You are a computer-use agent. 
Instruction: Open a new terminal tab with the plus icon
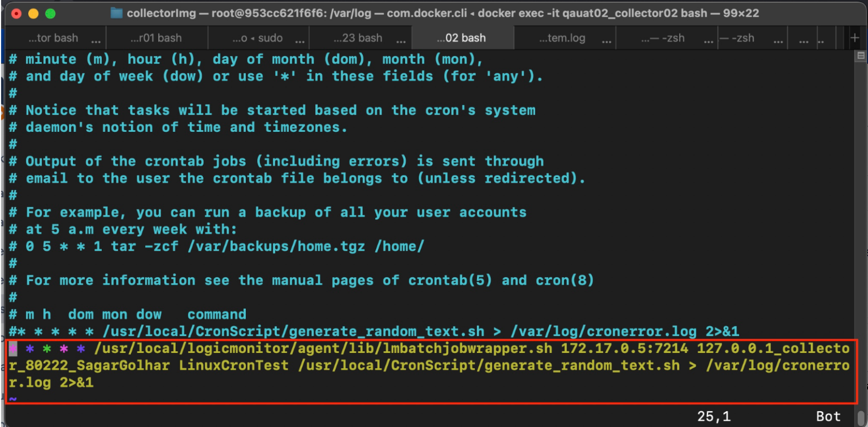(856, 37)
